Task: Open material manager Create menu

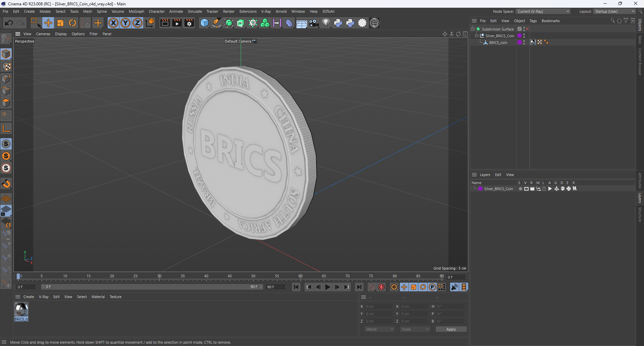Action: (29, 297)
